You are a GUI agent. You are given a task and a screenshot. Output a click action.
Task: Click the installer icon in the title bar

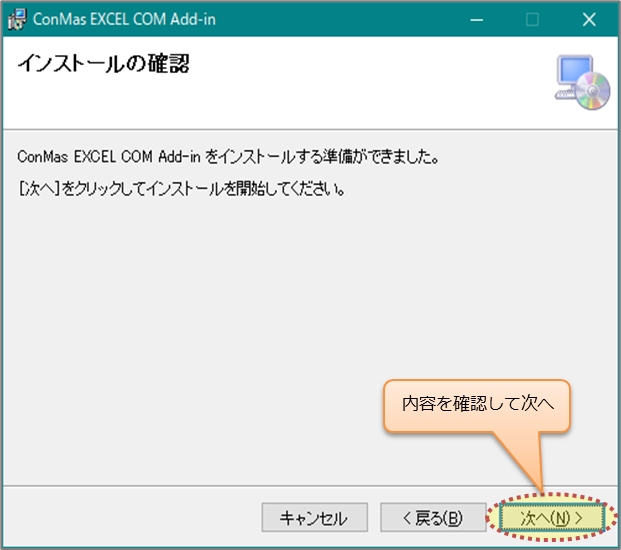pos(17,19)
